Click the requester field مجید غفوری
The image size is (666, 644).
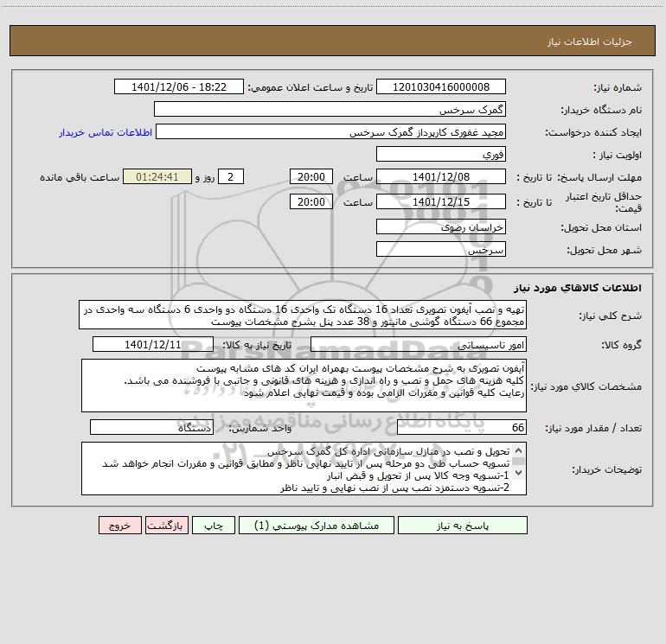tap(330, 132)
